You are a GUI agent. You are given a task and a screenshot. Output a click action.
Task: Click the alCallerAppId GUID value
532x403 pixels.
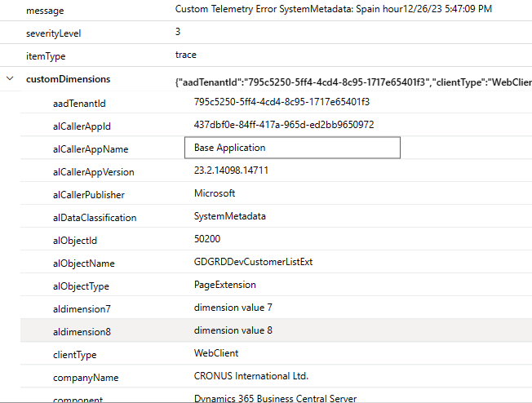click(x=284, y=125)
